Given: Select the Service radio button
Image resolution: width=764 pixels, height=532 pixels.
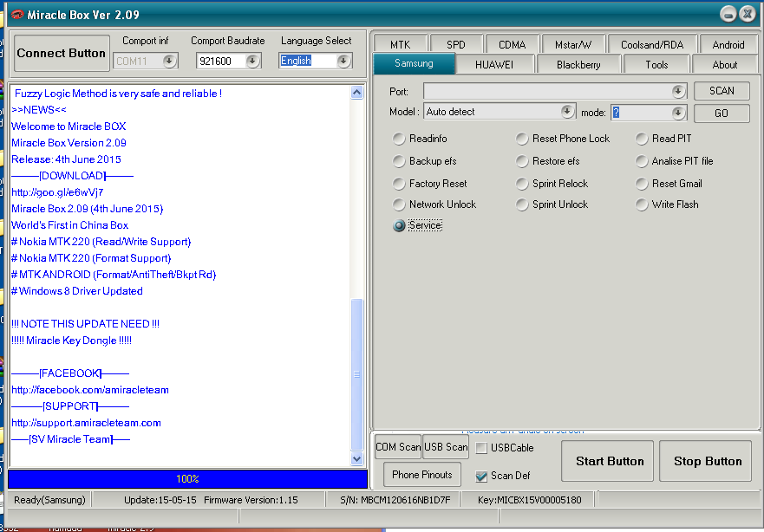Looking at the screenshot, I should coord(399,225).
